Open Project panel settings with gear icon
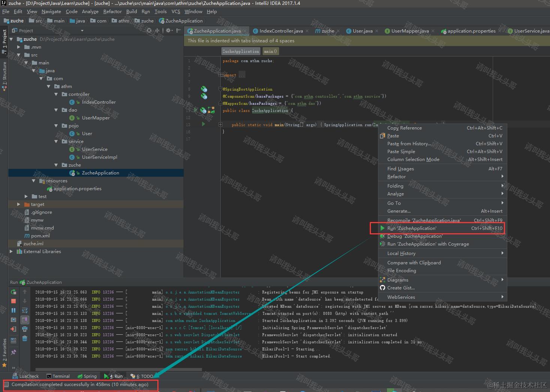The height and width of the screenshot is (392, 550). 168,30
